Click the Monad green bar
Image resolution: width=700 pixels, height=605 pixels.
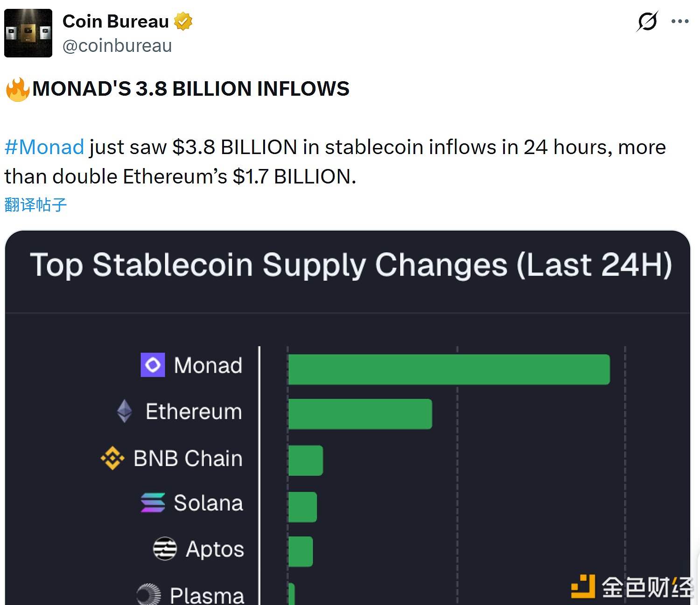pos(449,369)
